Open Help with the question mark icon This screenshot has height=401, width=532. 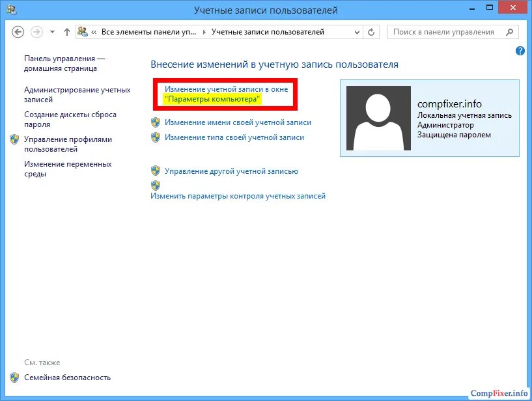click(x=520, y=51)
